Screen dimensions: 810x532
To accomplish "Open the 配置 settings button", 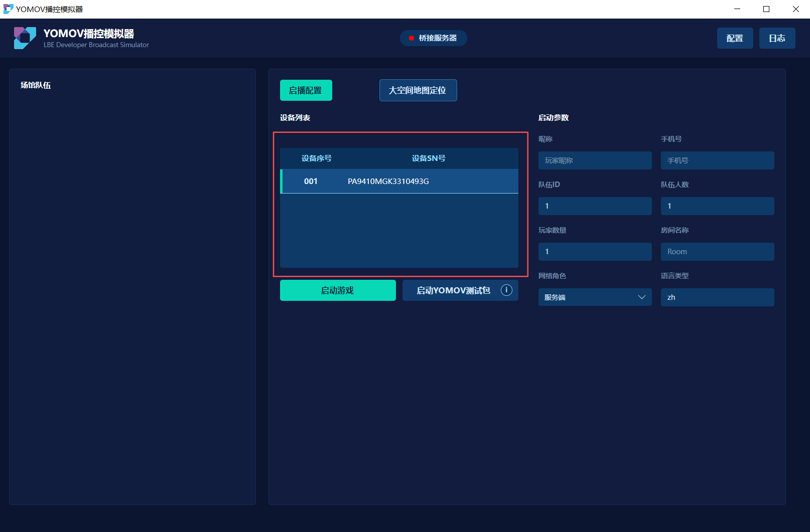I will point(735,38).
